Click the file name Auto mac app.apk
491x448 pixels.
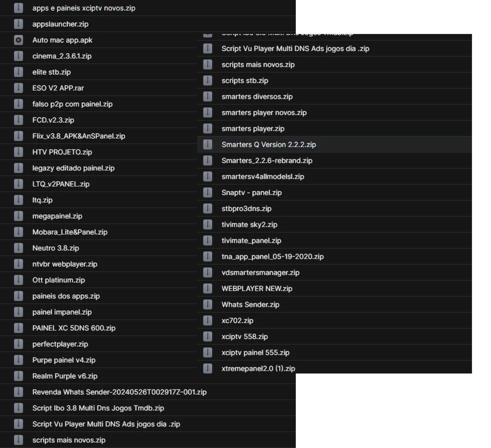(x=63, y=40)
